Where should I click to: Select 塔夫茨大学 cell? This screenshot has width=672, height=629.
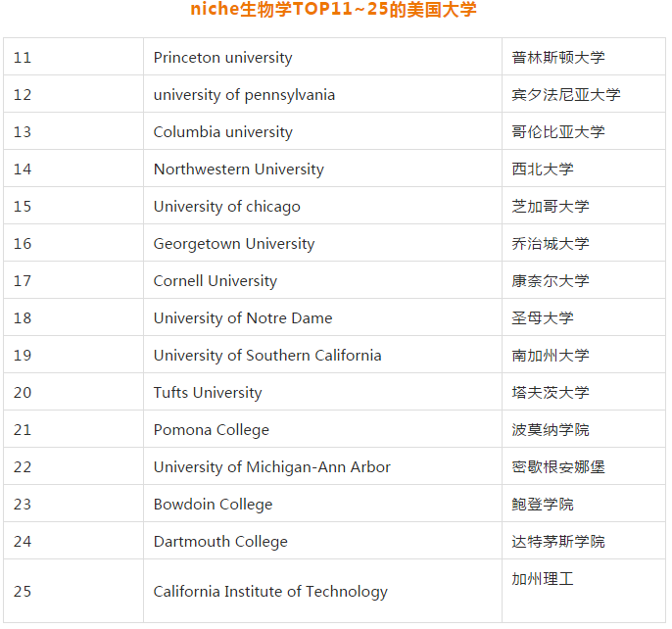(x=584, y=392)
